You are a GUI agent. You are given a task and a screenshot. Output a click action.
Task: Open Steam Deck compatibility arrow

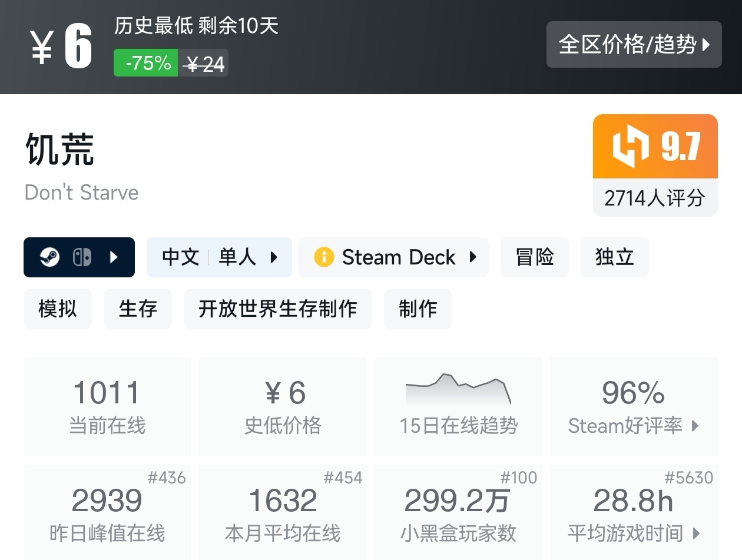tap(472, 257)
